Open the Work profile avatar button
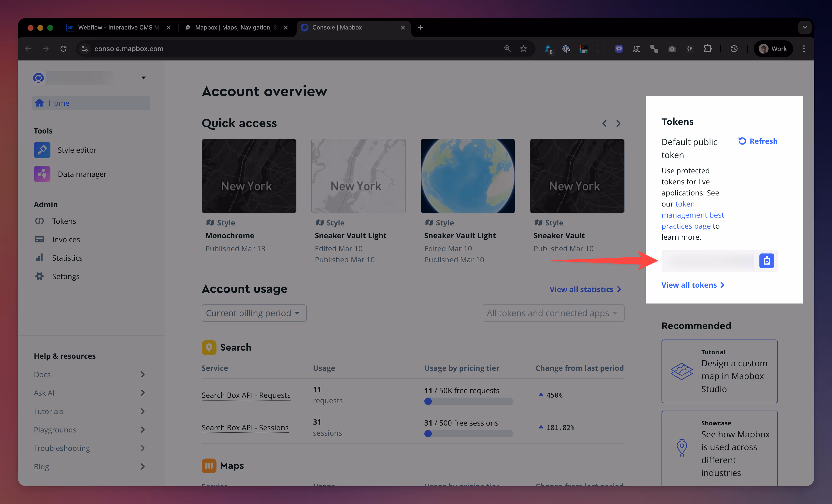This screenshot has height=504, width=832. pos(773,49)
